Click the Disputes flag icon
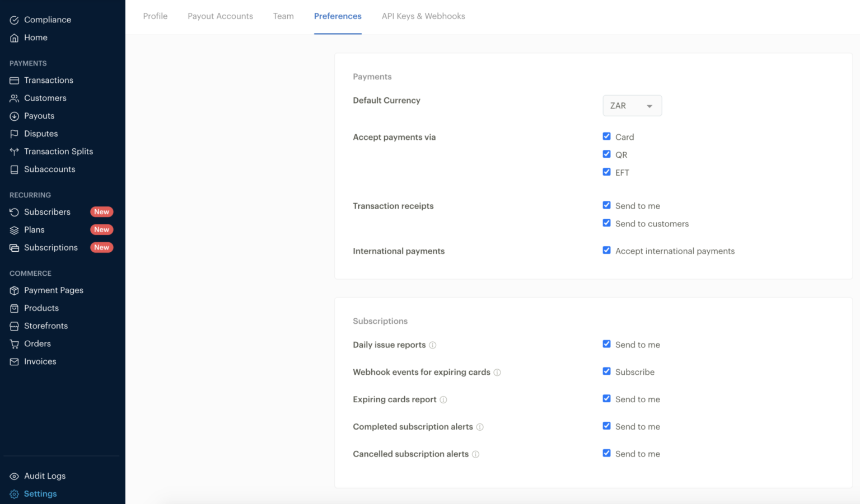Image resolution: width=860 pixels, height=504 pixels. 15,134
